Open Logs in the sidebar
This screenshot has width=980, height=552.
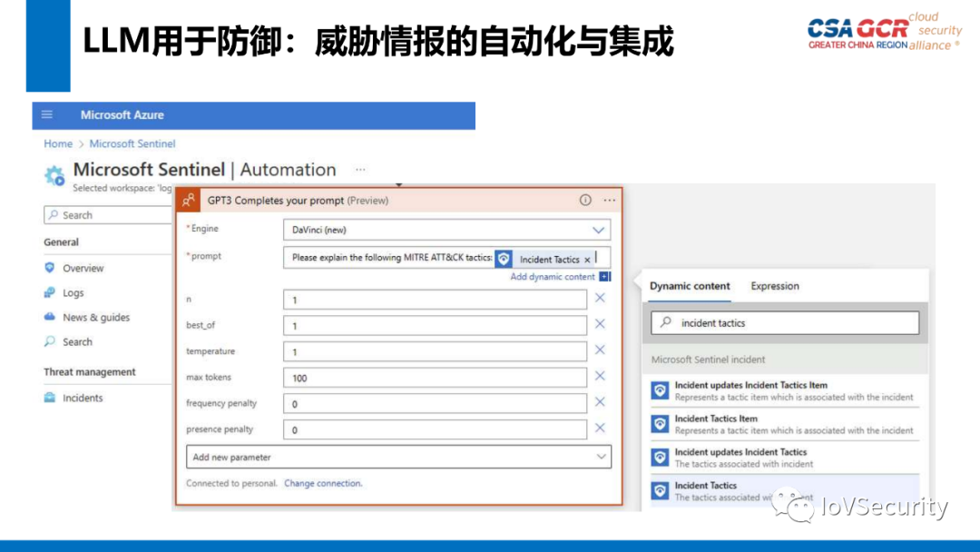(x=73, y=292)
